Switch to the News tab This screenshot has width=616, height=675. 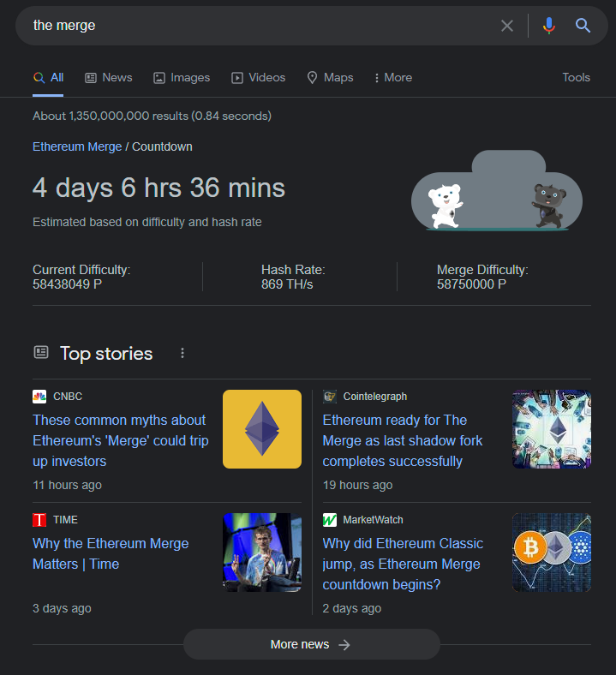(x=109, y=78)
